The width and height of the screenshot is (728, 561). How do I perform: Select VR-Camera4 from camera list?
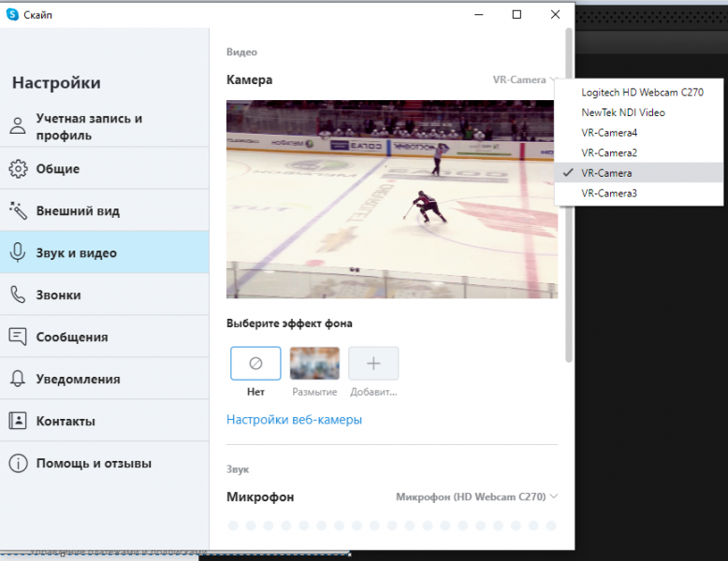tap(639, 133)
